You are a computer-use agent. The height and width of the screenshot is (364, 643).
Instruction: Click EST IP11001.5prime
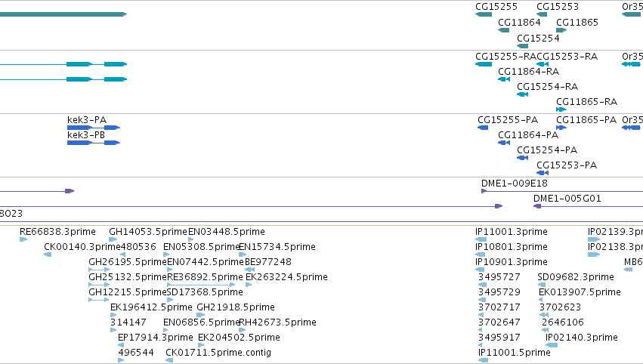[515, 353]
